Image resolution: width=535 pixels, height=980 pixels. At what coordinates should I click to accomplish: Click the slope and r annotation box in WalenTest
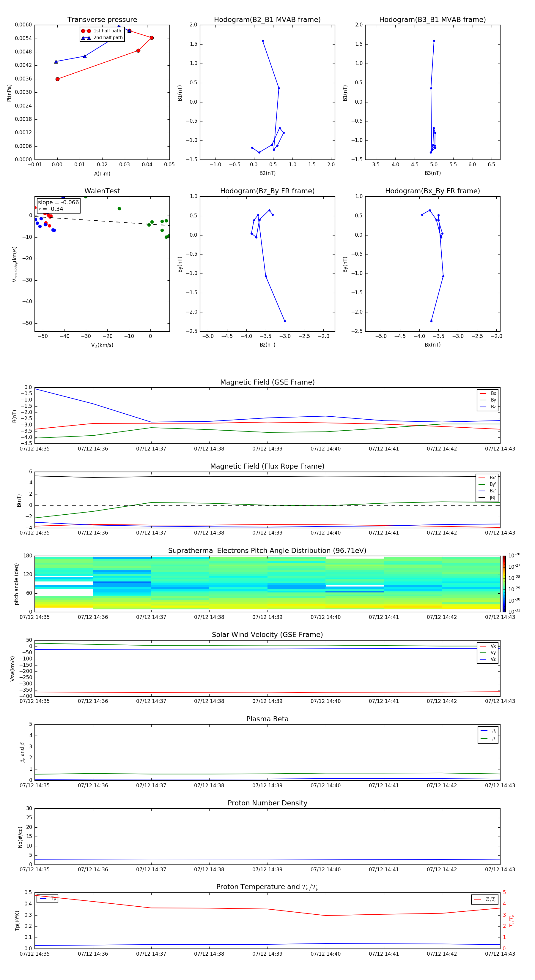point(58,206)
